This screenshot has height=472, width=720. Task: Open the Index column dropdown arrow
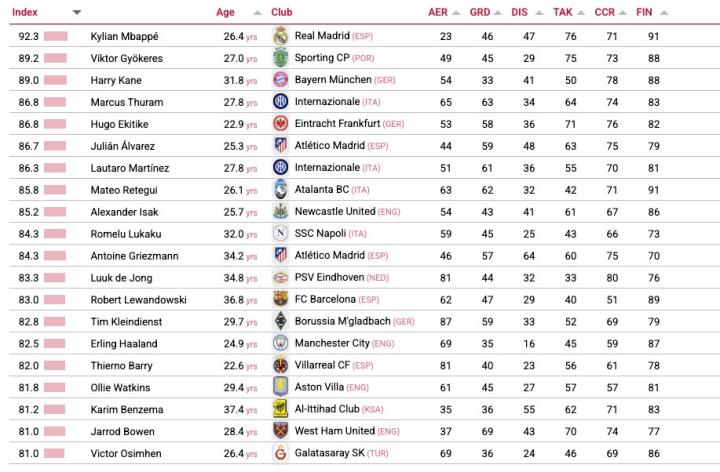[x=77, y=13]
